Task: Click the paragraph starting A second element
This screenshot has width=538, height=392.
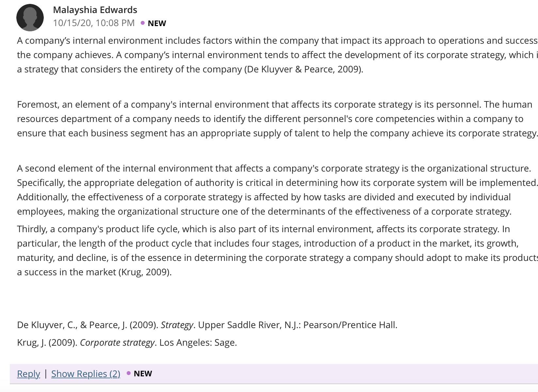Action: pyautogui.click(x=277, y=190)
